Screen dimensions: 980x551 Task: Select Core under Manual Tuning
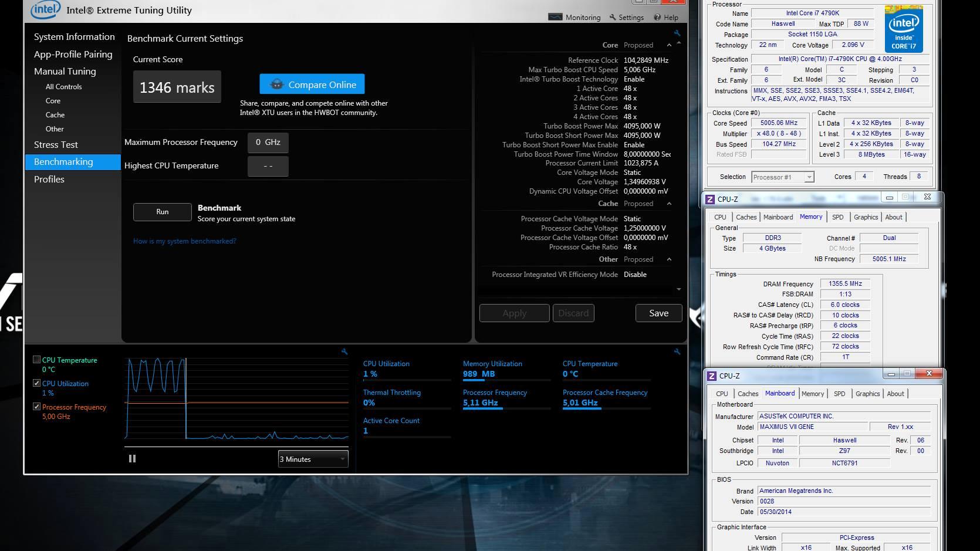coord(53,100)
